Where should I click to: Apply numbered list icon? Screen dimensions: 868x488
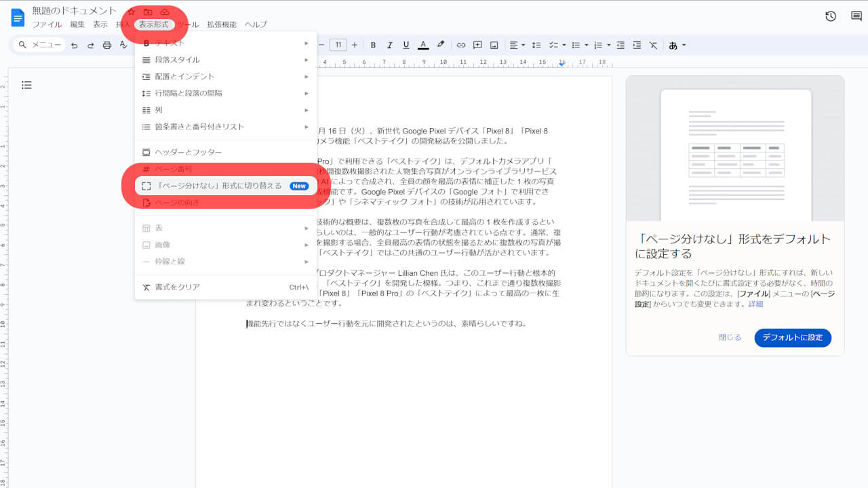click(598, 45)
